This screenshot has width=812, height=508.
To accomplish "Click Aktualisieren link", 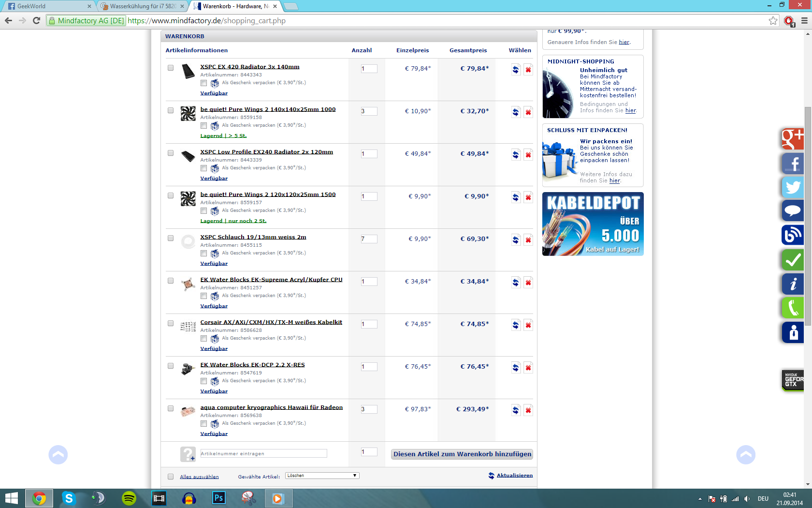I will 514,476.
